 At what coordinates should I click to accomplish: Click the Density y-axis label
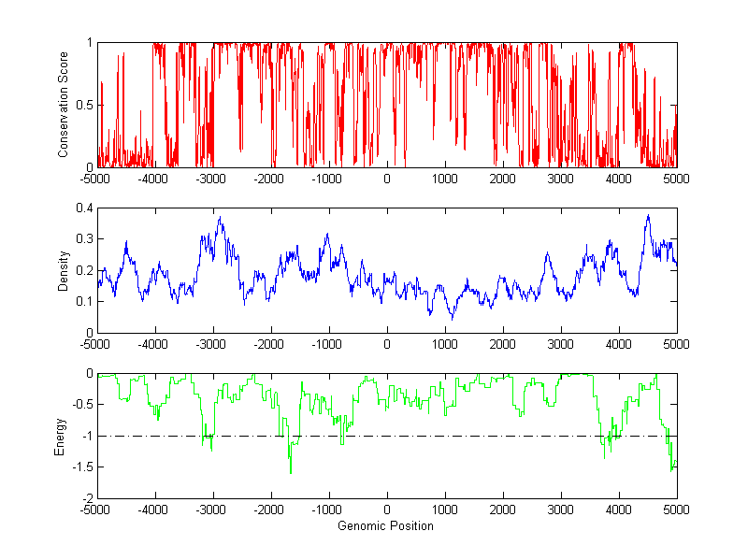64,270
